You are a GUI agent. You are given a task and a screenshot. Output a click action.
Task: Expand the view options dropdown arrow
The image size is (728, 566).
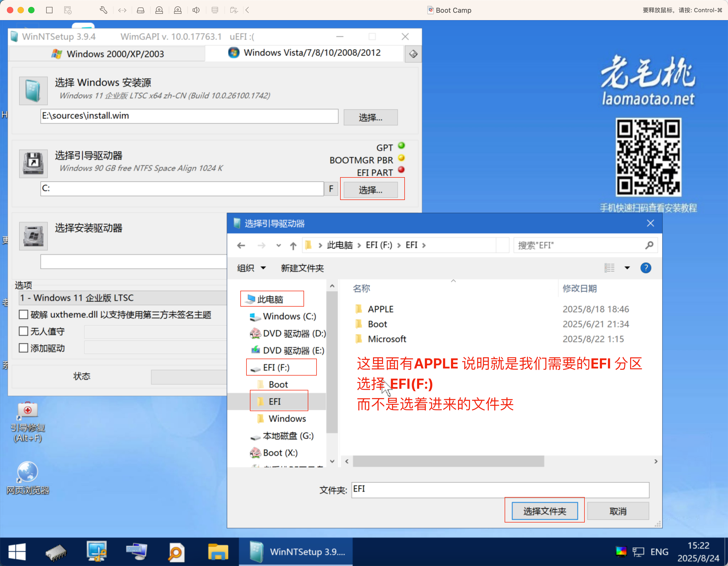coord(627,268)
